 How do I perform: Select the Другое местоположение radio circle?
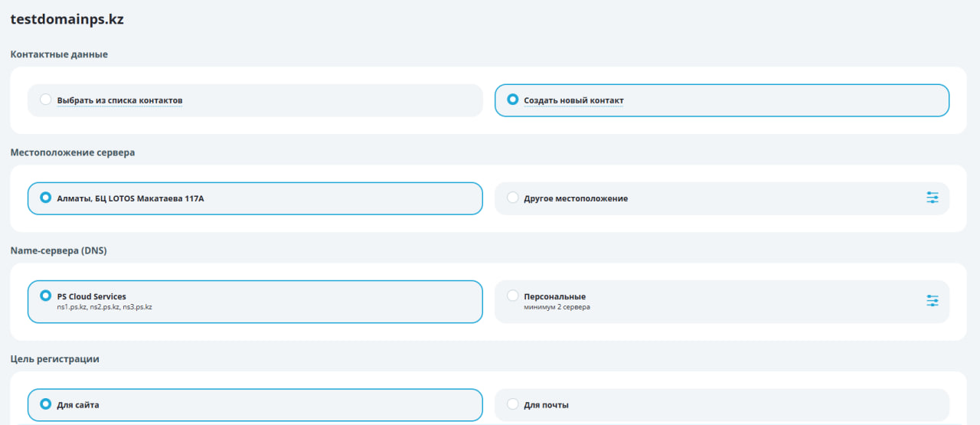click(513, 198)
